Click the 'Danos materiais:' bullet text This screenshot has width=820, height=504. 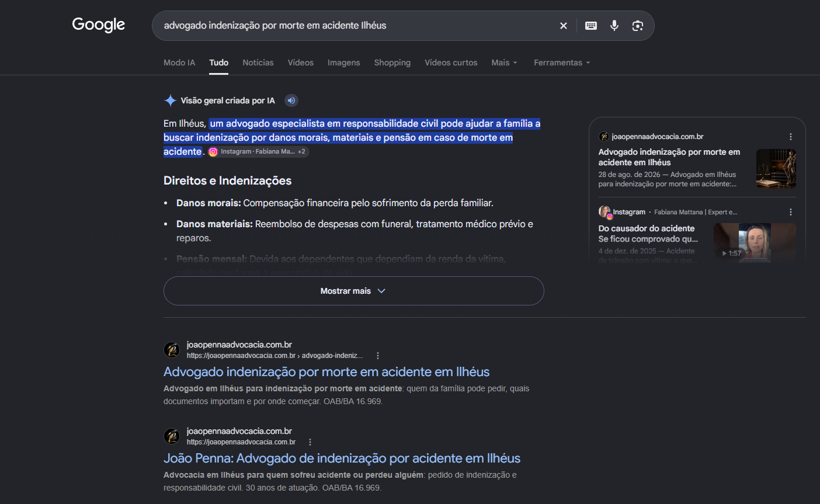214,224
